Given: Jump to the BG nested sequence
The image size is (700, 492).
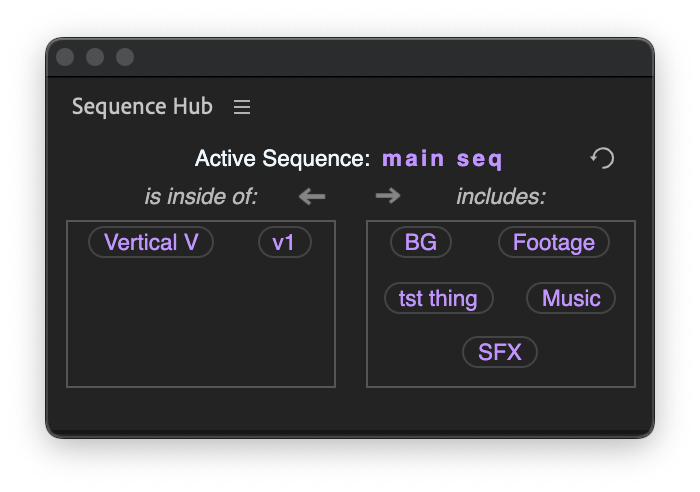Looking at the screenshot, I should pos(421,242).
